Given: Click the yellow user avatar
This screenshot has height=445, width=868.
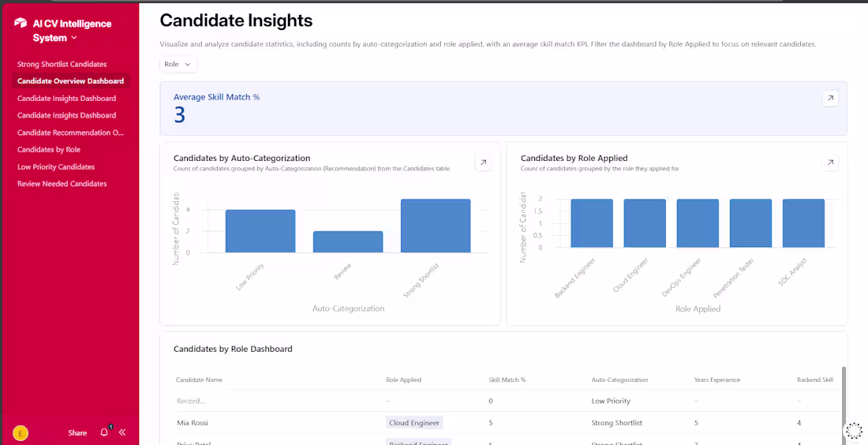Looking at the screenshot, I should tap(21, 432).
